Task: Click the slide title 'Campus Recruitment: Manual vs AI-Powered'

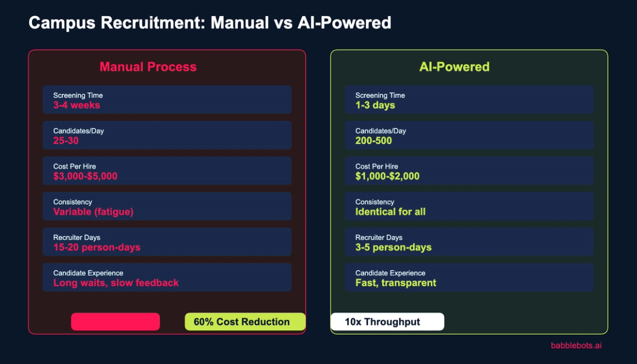Action: tap(210, 23)
